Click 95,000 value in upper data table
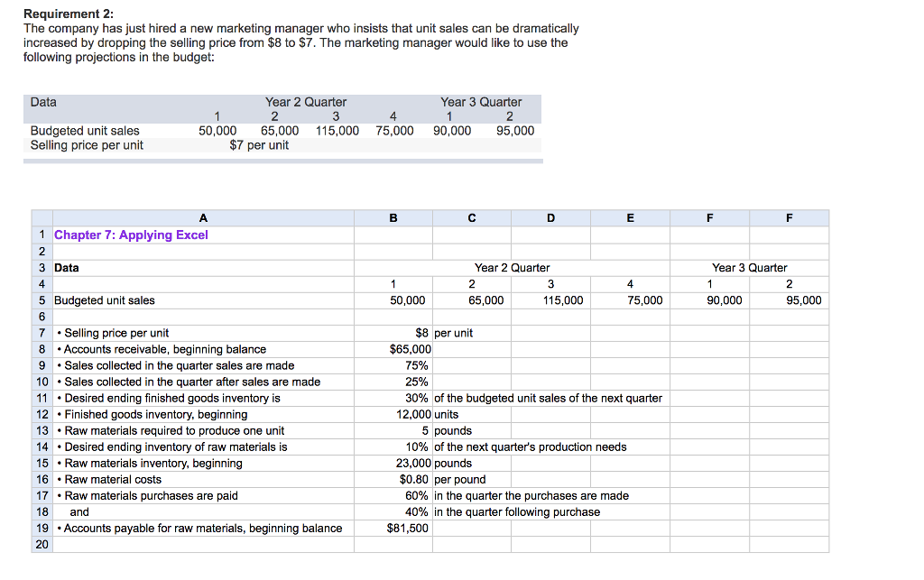924x580 pixels. 515,131
